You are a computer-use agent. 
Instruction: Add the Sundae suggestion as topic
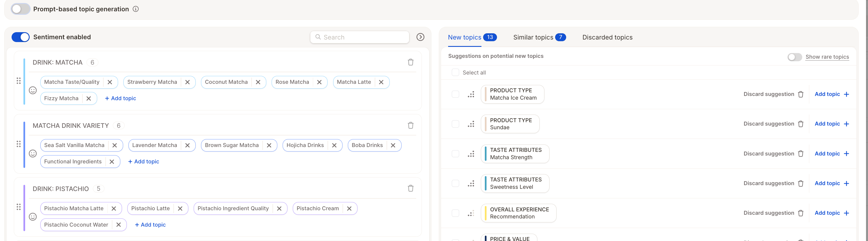pos(832,124)
